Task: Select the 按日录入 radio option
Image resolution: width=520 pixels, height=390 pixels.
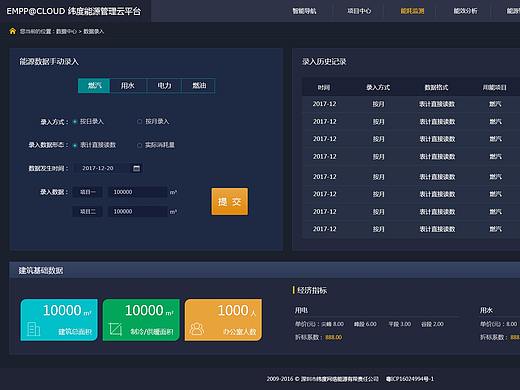Action: (75, 122)
